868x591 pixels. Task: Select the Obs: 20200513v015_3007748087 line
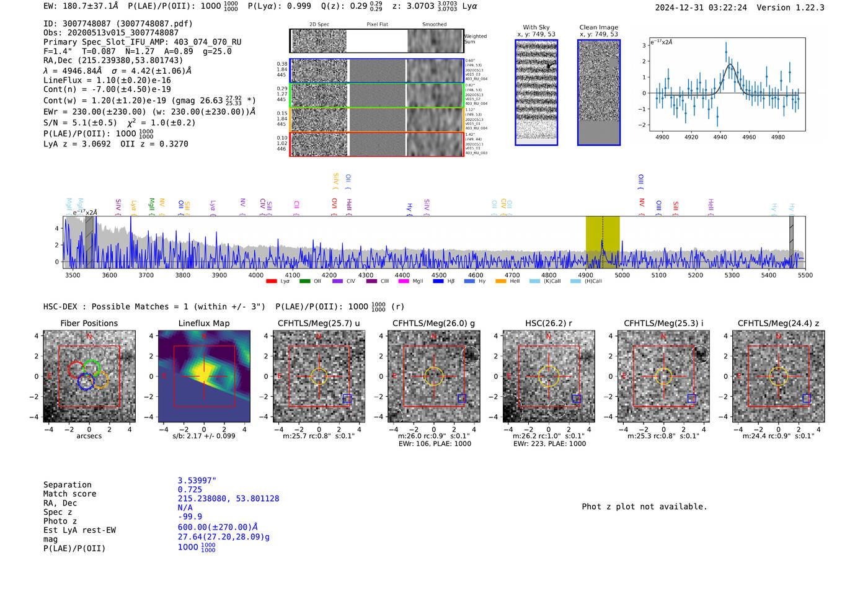tap(111, 33)
